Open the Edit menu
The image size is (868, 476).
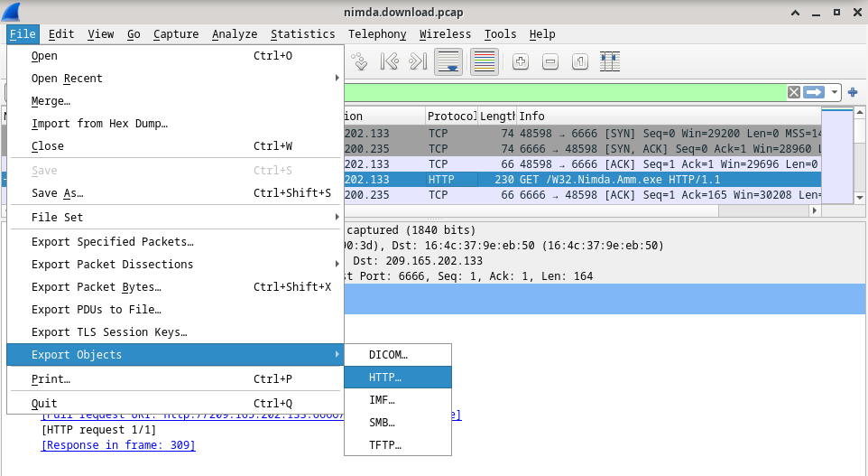click(x=60, y=34)
